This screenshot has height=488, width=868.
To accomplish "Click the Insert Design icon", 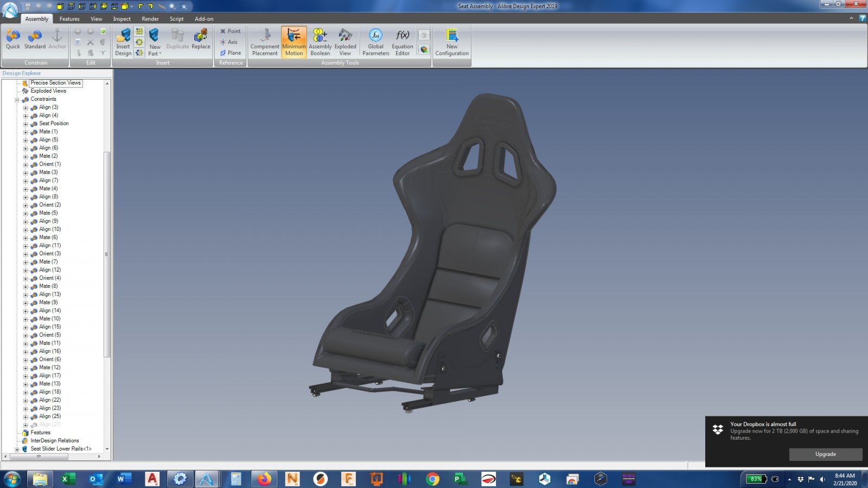I will click(x=123, y=42).
